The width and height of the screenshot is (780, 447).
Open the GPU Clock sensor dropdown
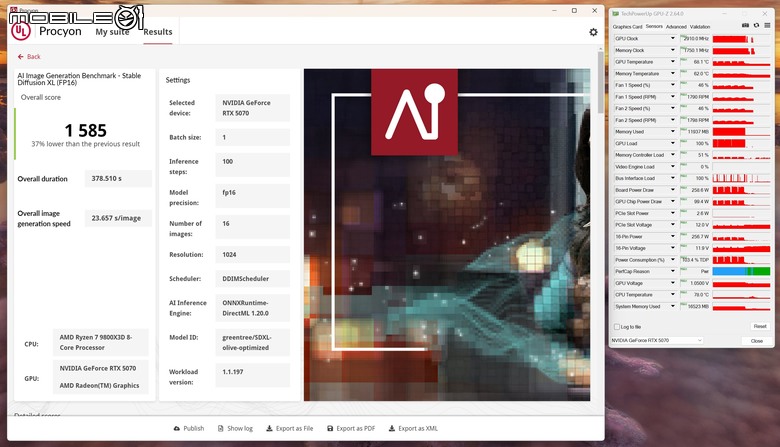coord(673,38)
